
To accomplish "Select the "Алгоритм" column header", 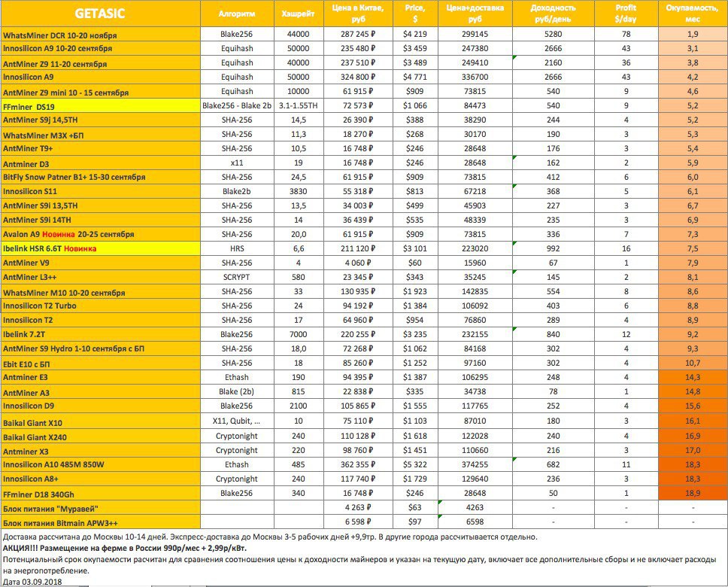I will pyautogui.click(x=237, y=14).
